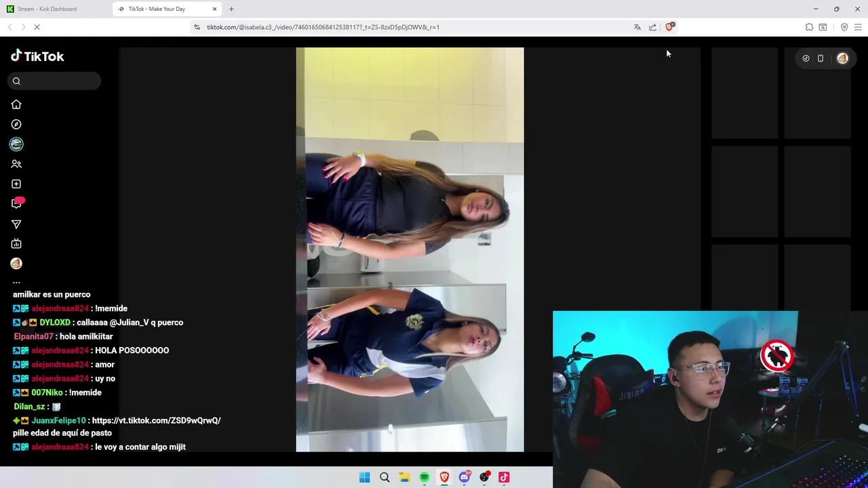Open OBS Studio from the taskbar
Viewport: 868px width, 488px height.
pos(484,477)
